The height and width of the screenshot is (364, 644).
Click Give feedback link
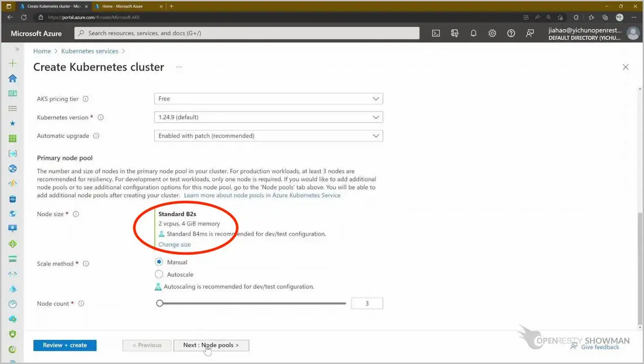click(x=599, y=347)
